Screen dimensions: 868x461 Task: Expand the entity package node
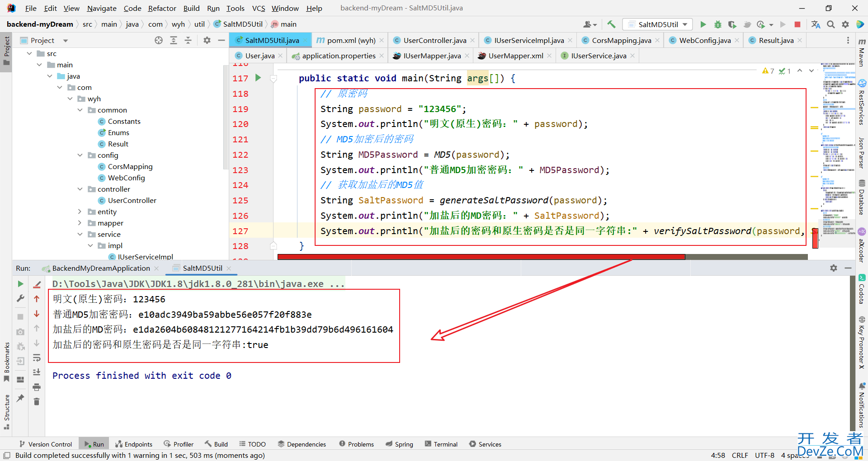tap(80, 212)
